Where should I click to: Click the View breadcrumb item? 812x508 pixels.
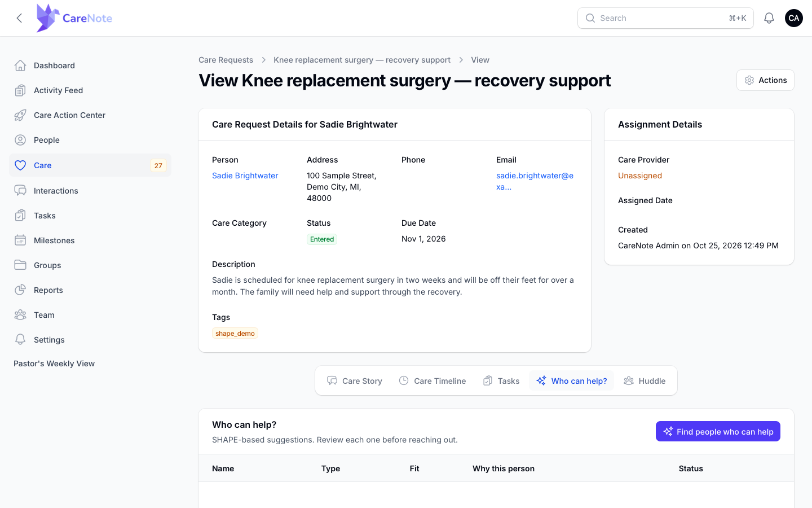[x=480, y=60]
